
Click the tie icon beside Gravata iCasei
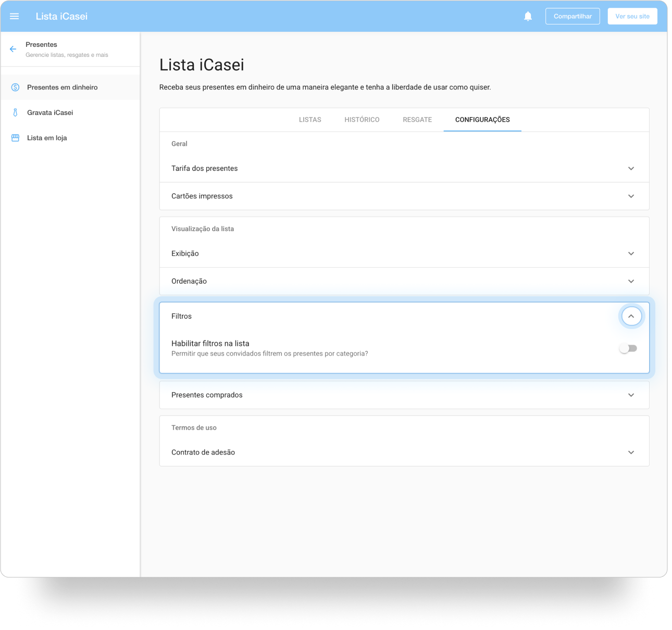[x=16, y=112]
